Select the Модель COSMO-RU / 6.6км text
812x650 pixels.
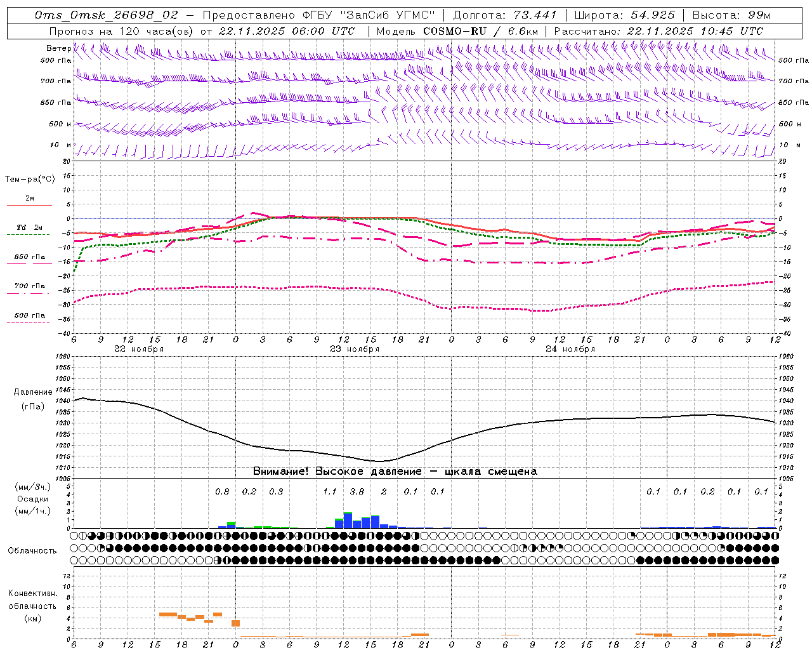coord(457,31)
